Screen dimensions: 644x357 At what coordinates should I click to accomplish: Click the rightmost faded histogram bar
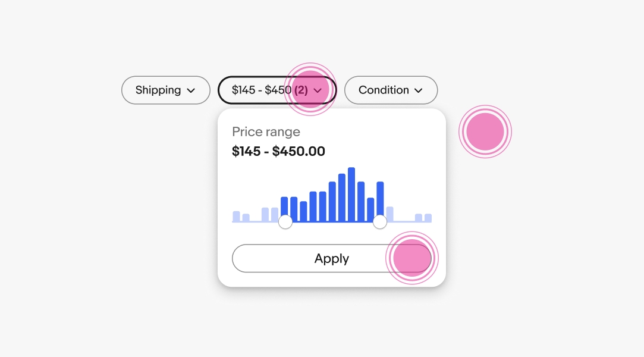coord(428,218)
